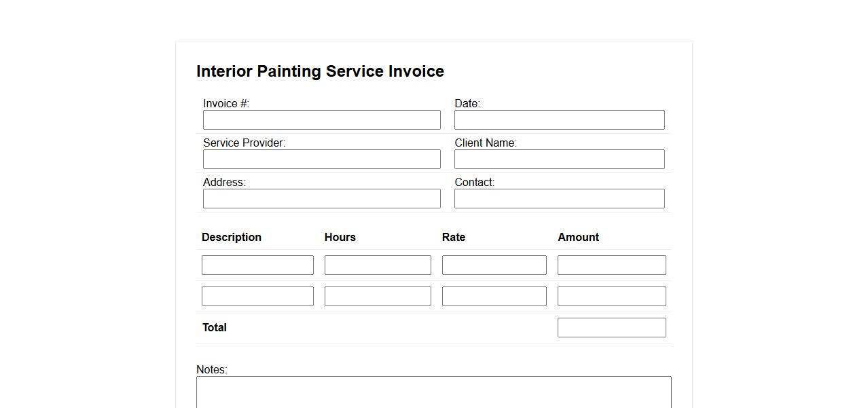This screenshot has height=408, width=868.
Task: Click the Description column header
Action: (232, 237)
